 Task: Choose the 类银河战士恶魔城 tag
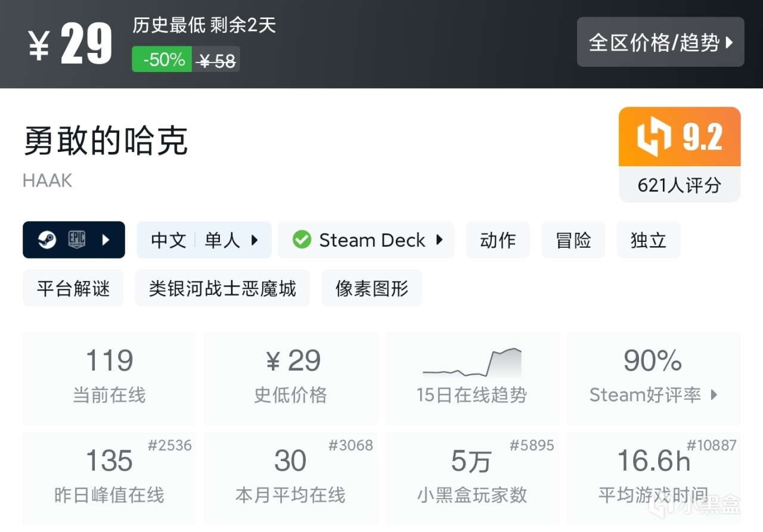point(222,288)
